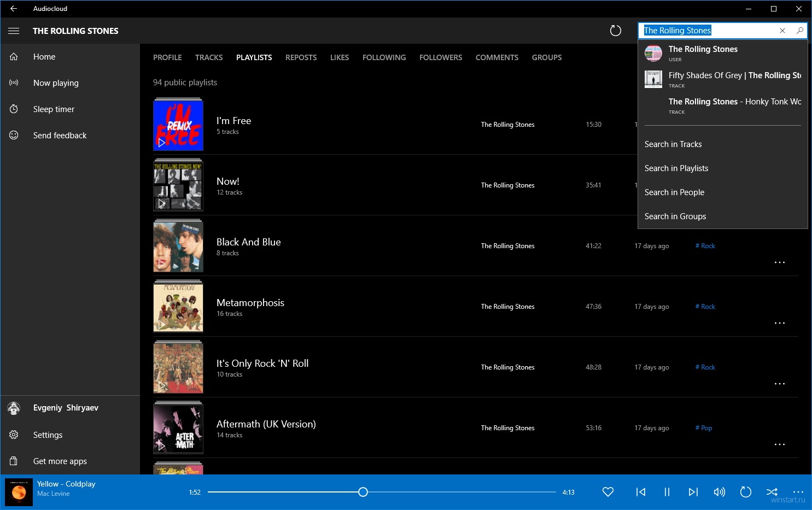Skip to the next track

coord(693,492)
